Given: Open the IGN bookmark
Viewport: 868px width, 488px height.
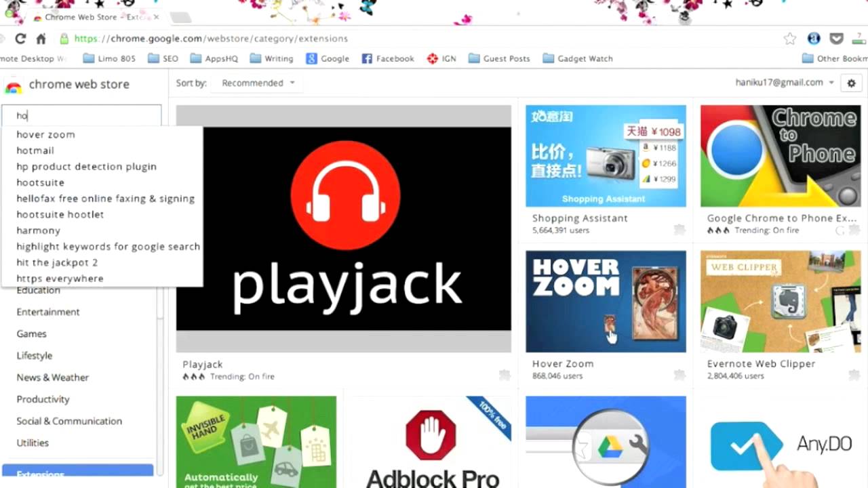Looking at the screenshot, I should (441, 58).
